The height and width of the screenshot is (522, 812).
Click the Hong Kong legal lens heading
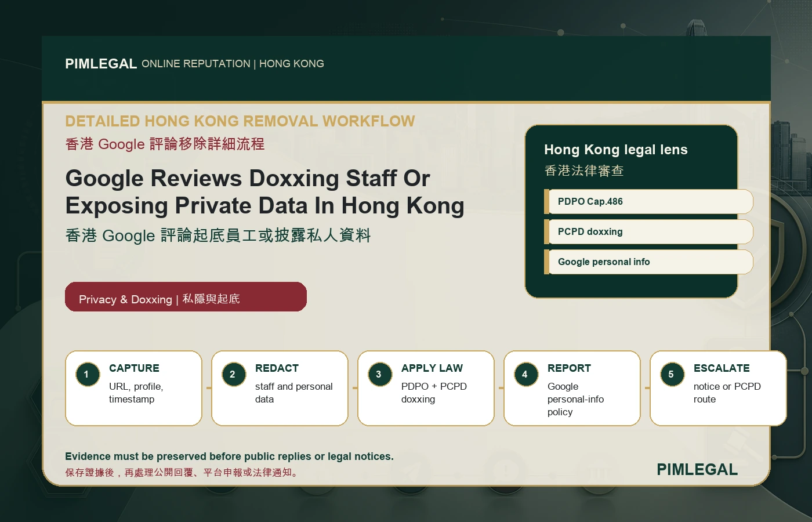tap(615, 150)
